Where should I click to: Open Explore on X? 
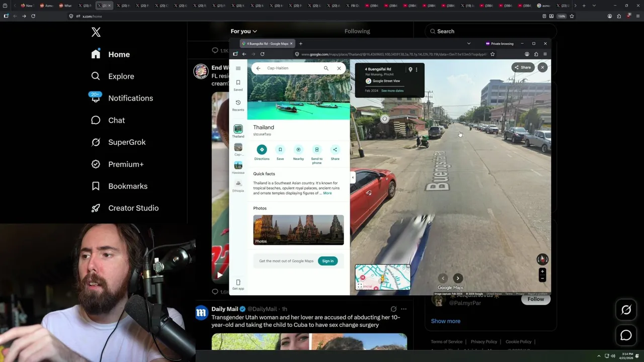(113, 76)
